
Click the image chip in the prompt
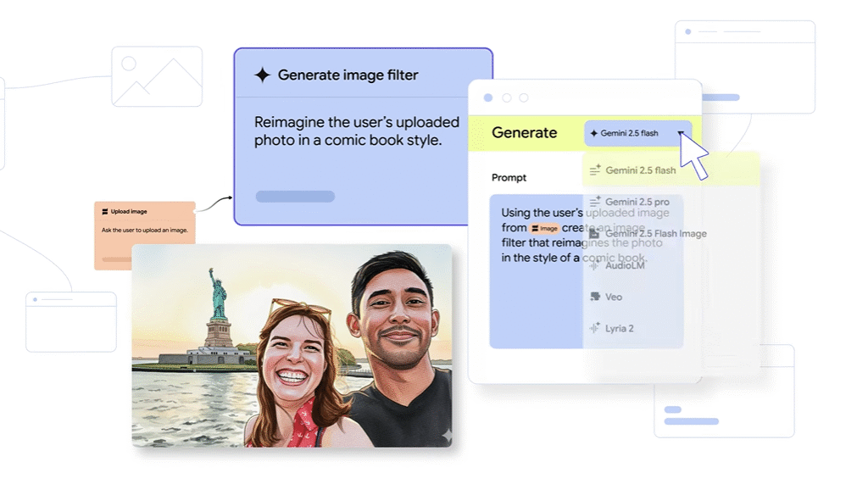click(544, 228)
